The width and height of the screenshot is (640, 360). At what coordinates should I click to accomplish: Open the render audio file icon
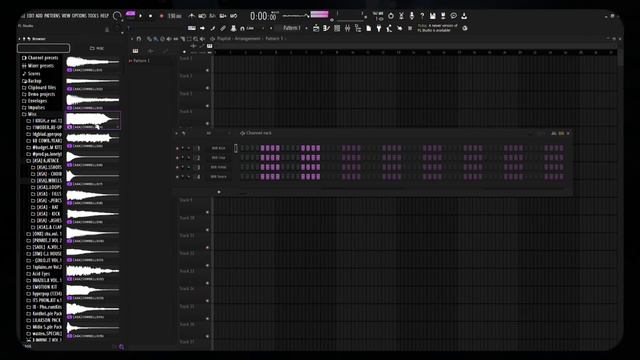pos(443,16)
